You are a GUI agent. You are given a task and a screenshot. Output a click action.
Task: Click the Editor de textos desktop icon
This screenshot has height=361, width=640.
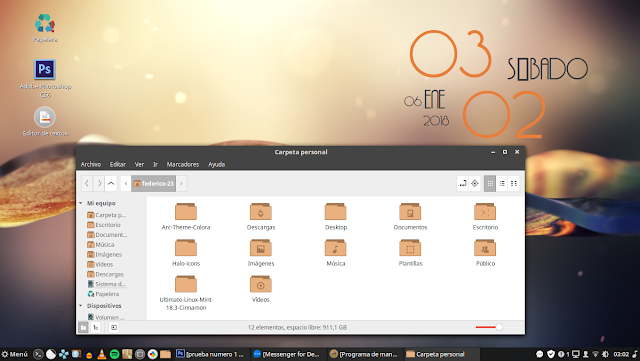coord(44,117)
